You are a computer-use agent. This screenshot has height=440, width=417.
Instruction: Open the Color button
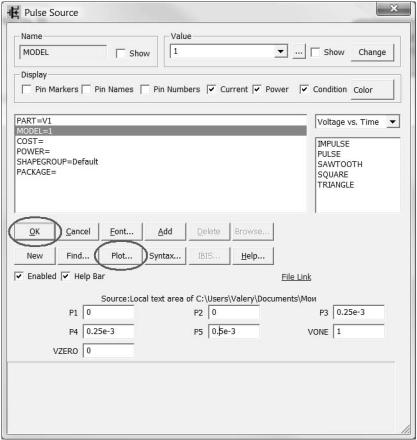pyautogui.click(x=372, y=90)
